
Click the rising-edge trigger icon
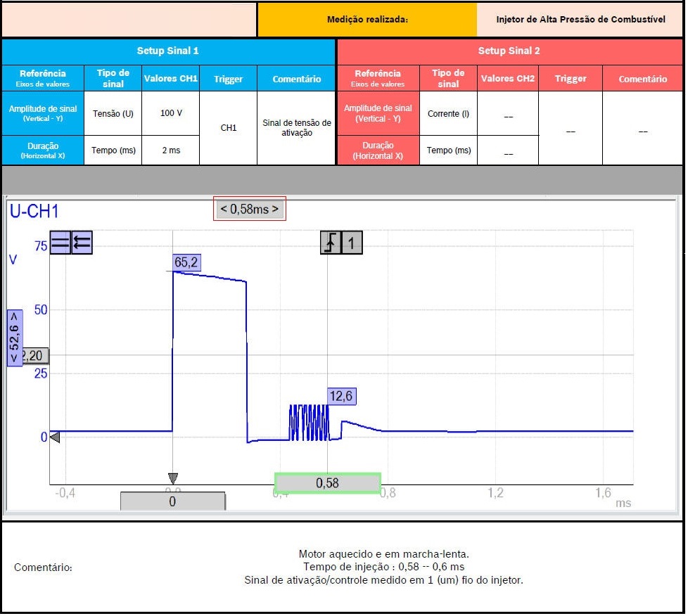(331, 243)
